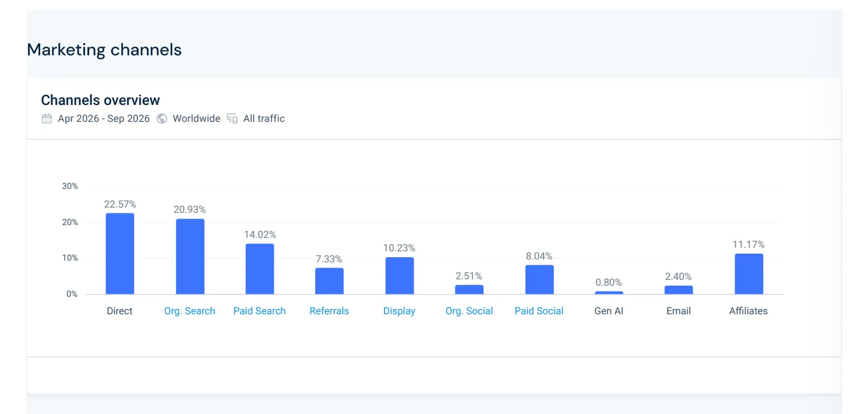Select the Display bar at 10.23%
This screenshot has width=868, height=414.
[400, 276]
